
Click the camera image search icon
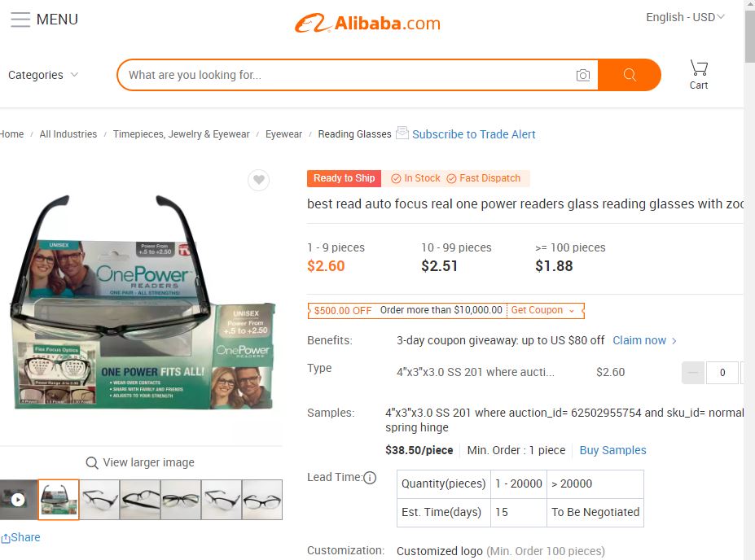(582, 75)
